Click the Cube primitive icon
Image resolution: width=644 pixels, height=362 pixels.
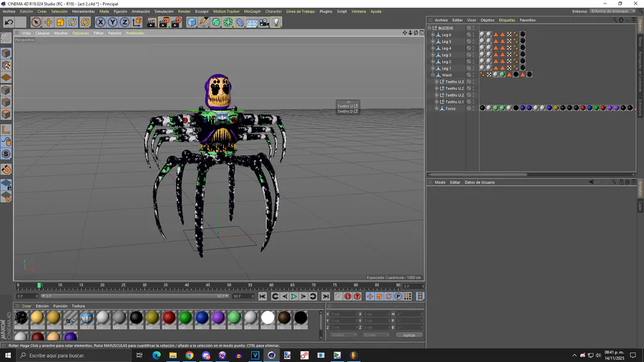coord(192,22)
